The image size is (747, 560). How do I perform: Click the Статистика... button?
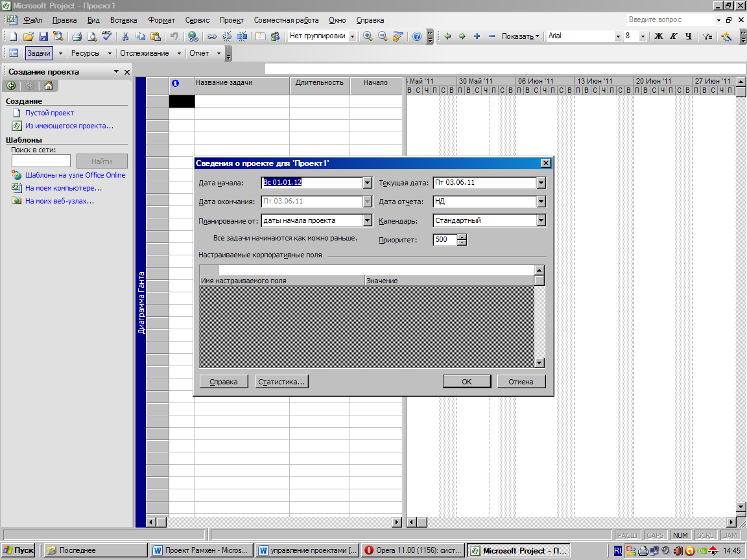(x=281, y=381)
